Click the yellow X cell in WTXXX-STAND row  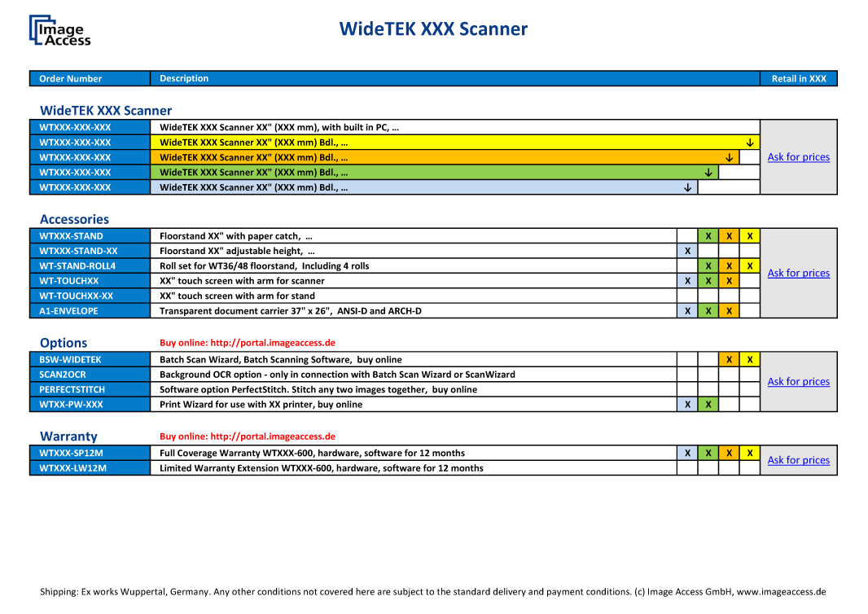click(x=750, y=236)
